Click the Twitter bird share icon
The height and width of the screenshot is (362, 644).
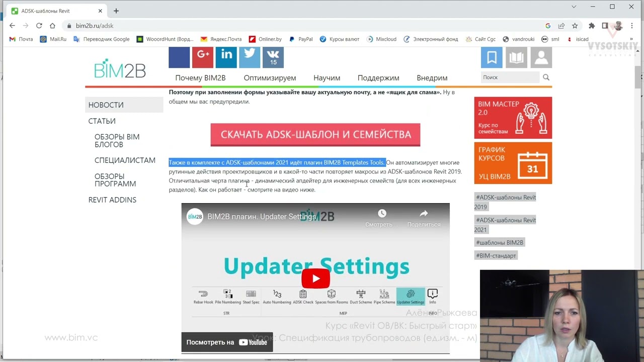coord(250,57)
